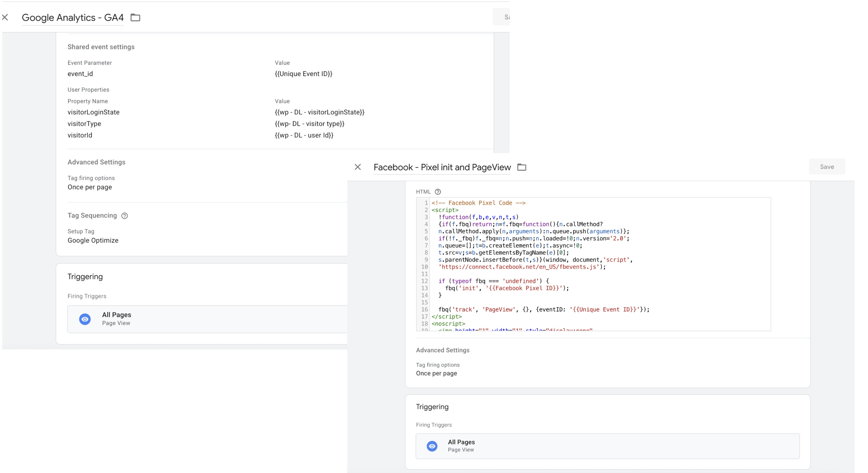
Task: Select the Google Optimize setup tag
Action: coord(93,240)
